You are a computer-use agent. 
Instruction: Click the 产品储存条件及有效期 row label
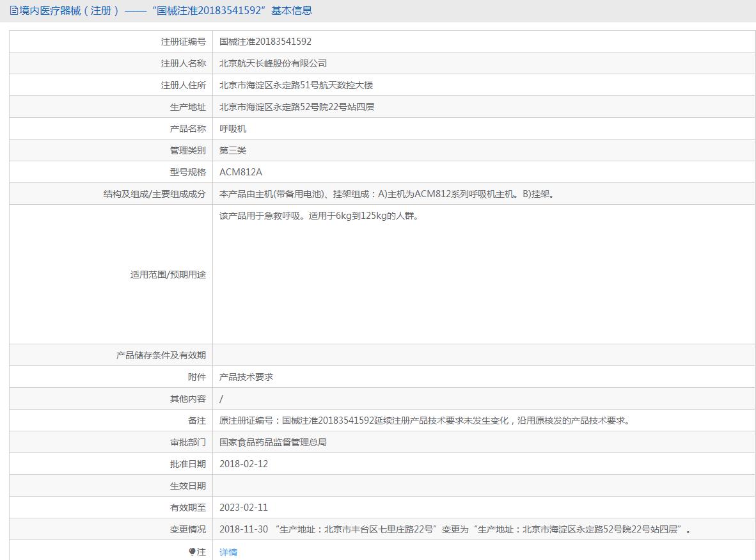[161, 355]
